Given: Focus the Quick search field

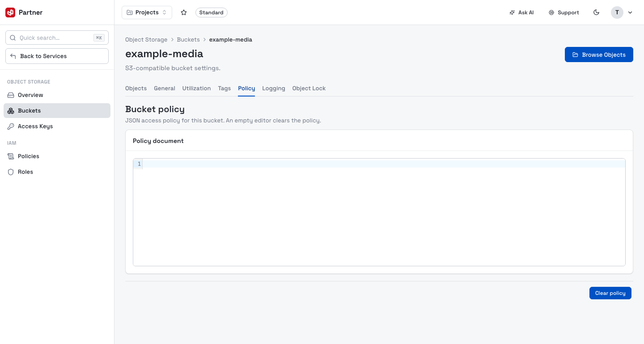Looking at the screenshot, I should 57,38.
